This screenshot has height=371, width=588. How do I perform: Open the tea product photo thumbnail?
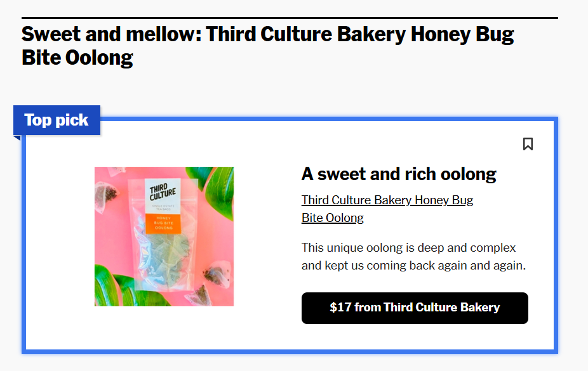[x=164, y=237]
